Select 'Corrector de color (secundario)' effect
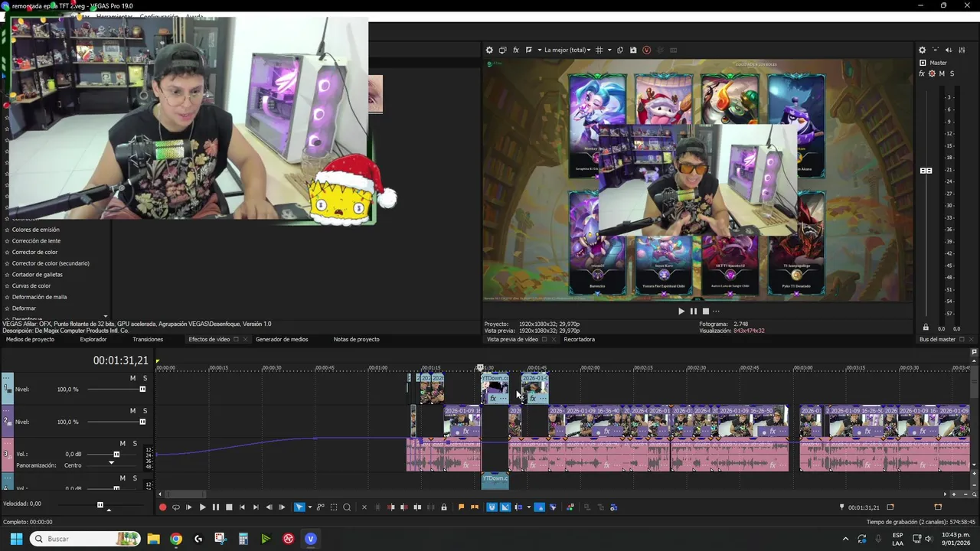This screenshot has width=980, height=551. pyautogui.click(x=51, y=263)
